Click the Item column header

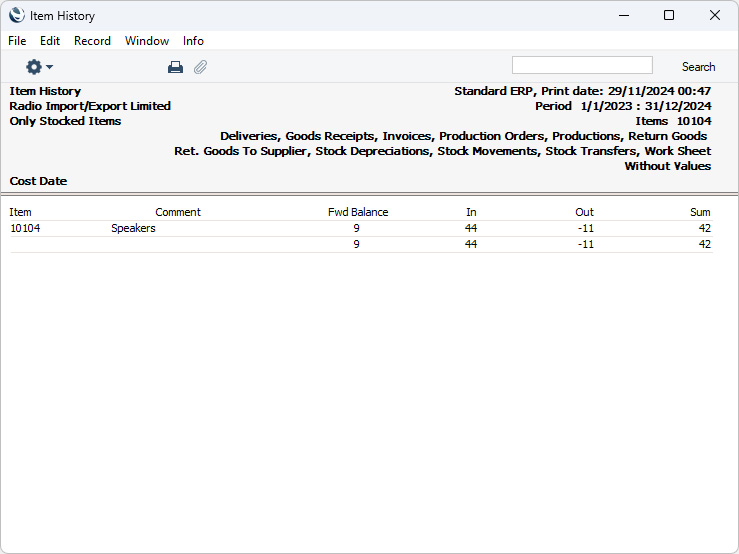click(x=20, y=212)
